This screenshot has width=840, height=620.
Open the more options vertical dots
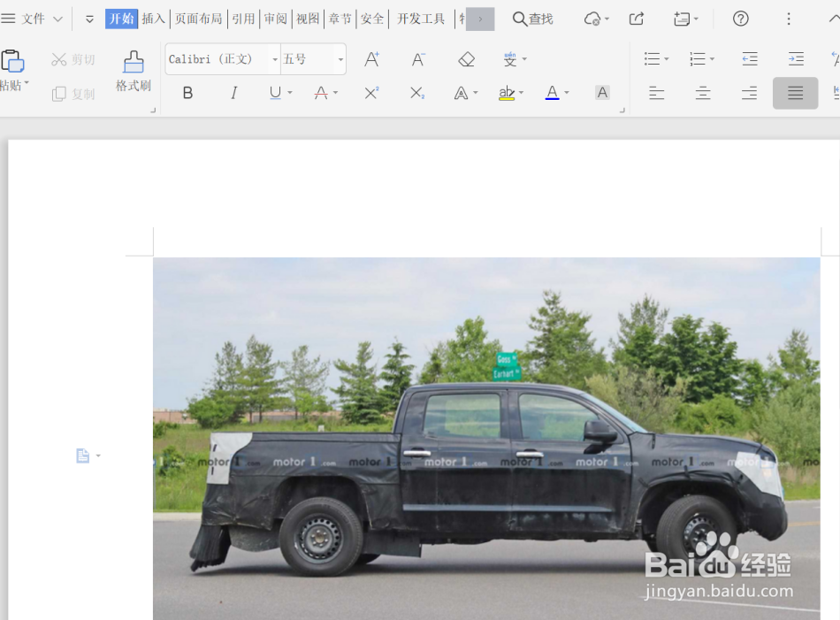tap(789, 19)
